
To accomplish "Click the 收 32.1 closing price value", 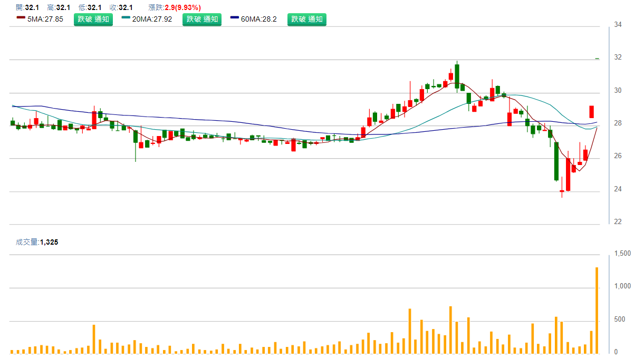I will tap(126, 7).
